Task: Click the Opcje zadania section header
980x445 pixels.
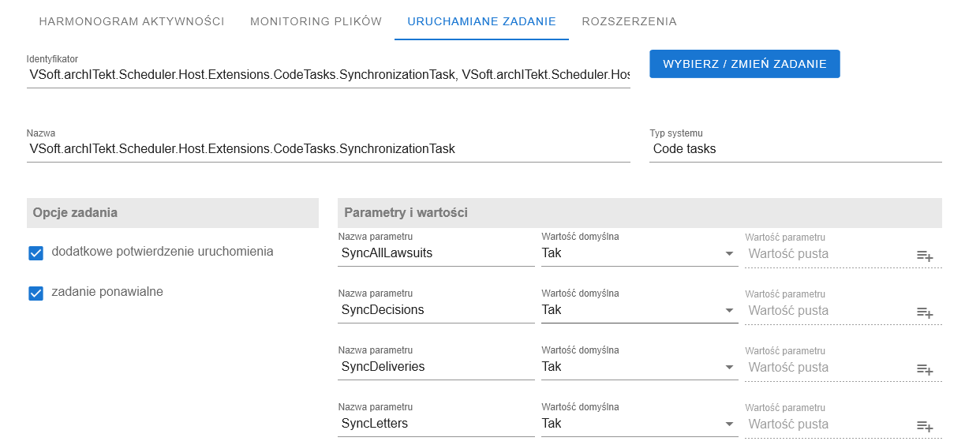Action: click(x=173, y=212)
